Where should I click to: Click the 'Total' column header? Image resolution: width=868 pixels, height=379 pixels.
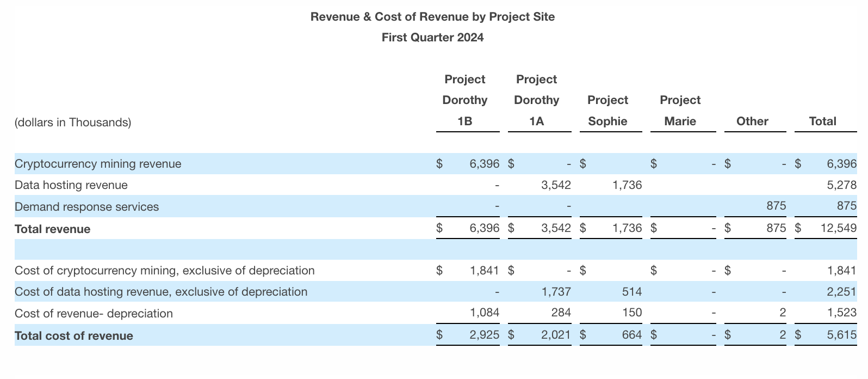pos(822,121)
